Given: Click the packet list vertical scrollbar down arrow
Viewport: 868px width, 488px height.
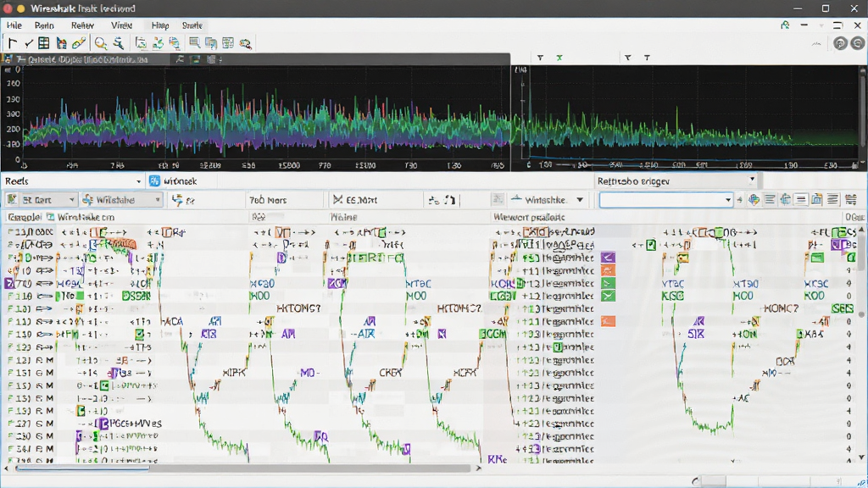Looking at the screenshot, I should tap(862, 457).
